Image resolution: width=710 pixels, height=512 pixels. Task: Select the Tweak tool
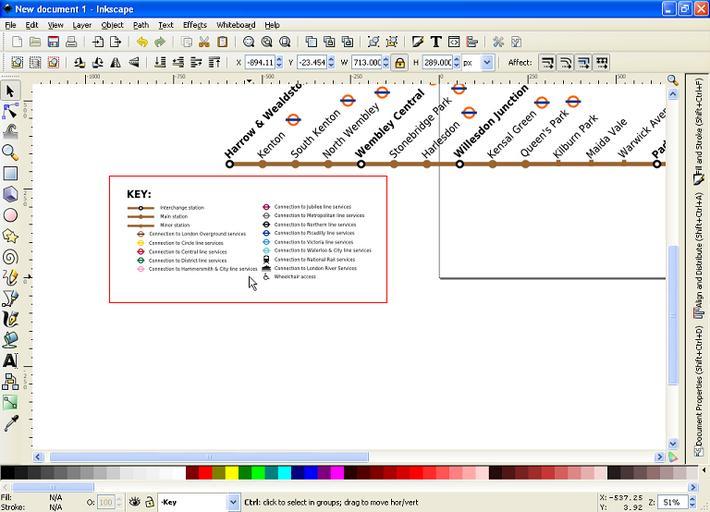tap(10, 132)
